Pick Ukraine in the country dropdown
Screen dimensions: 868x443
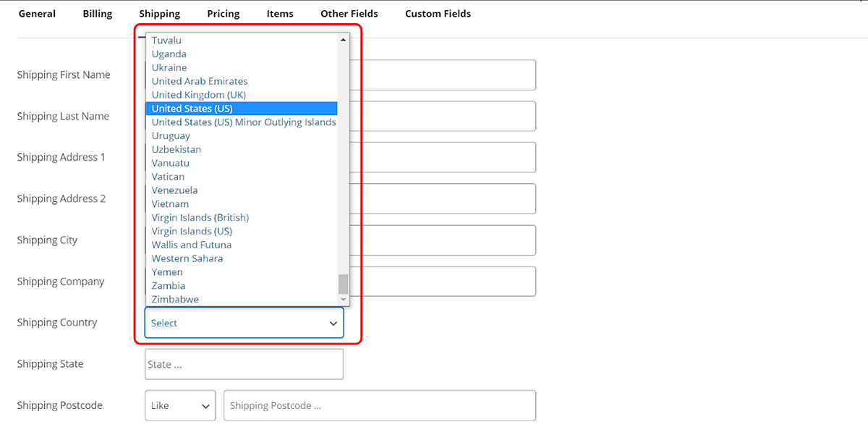point(169,67)
